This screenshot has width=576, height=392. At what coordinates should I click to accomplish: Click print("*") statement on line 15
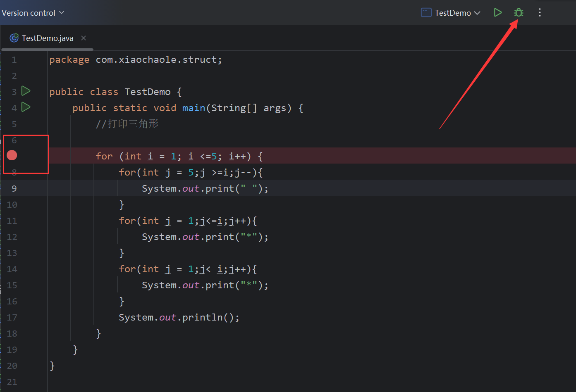click(x=205, y=285)
